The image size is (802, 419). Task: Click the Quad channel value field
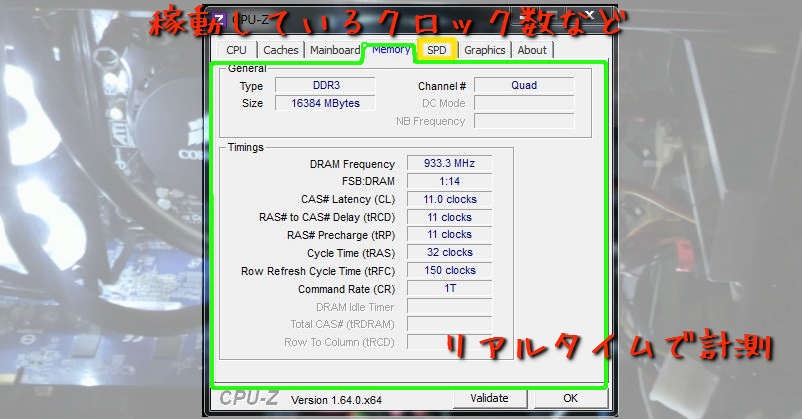click(x=524, y=85)
